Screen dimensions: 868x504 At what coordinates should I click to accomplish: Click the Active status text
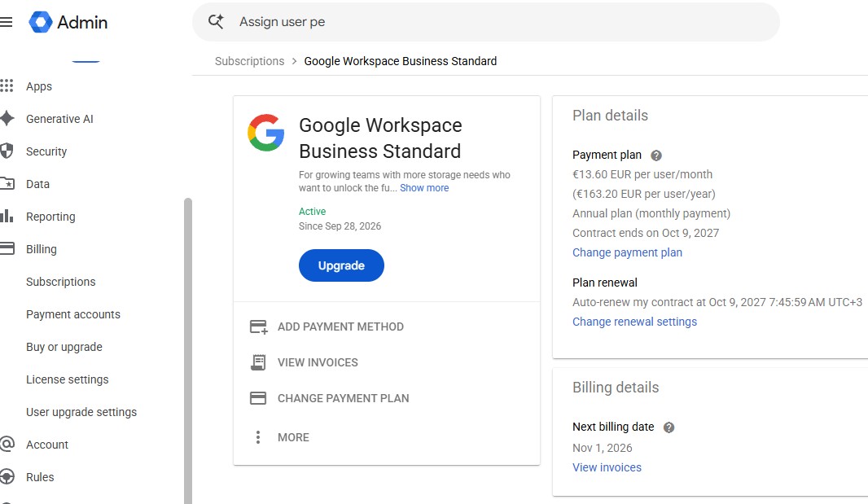coord(312,212)
